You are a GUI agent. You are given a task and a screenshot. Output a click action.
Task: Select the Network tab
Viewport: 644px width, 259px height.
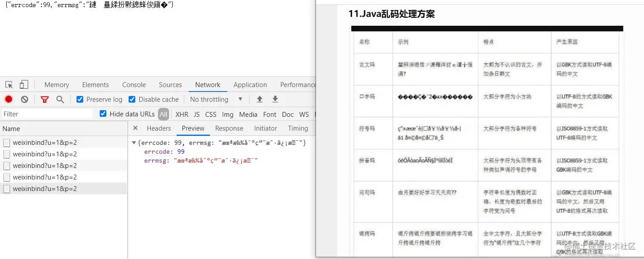[208, 84]
